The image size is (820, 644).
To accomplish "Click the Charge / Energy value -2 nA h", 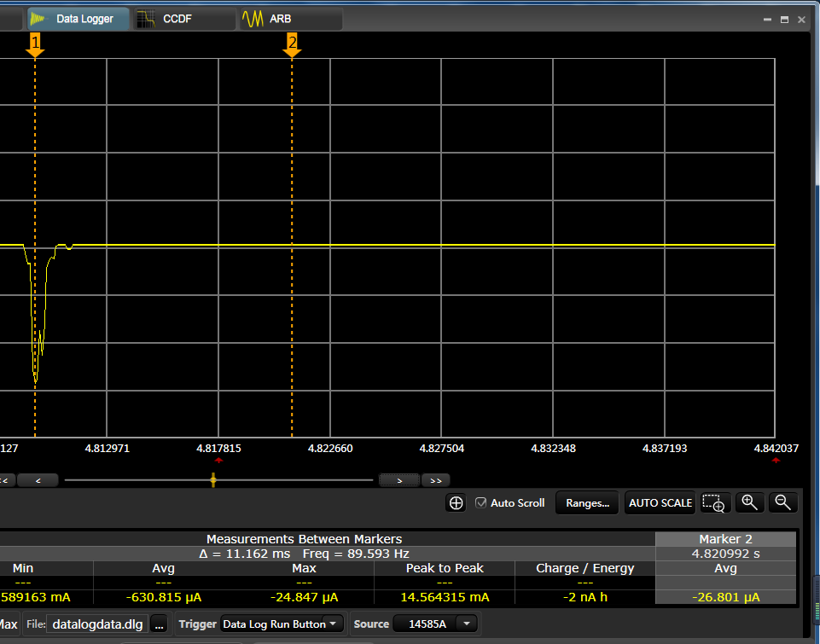I will click(585, 597).
